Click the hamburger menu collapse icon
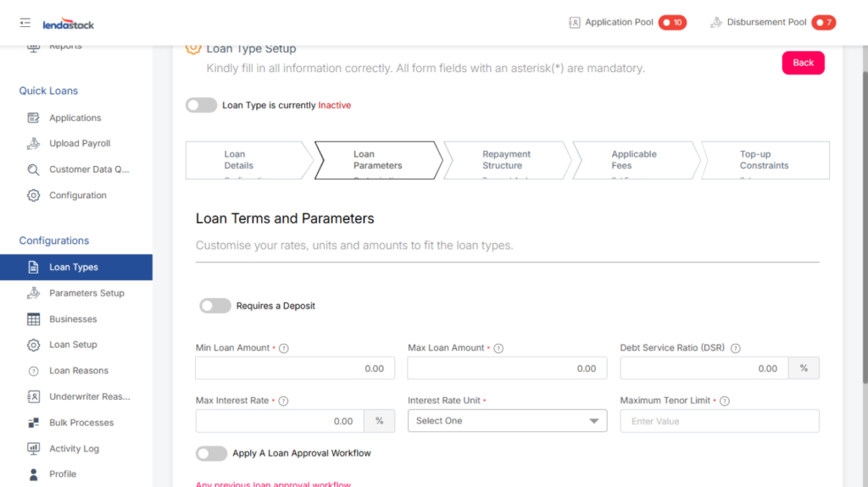This screenshot has width=868, height=487. pos(25,23)
